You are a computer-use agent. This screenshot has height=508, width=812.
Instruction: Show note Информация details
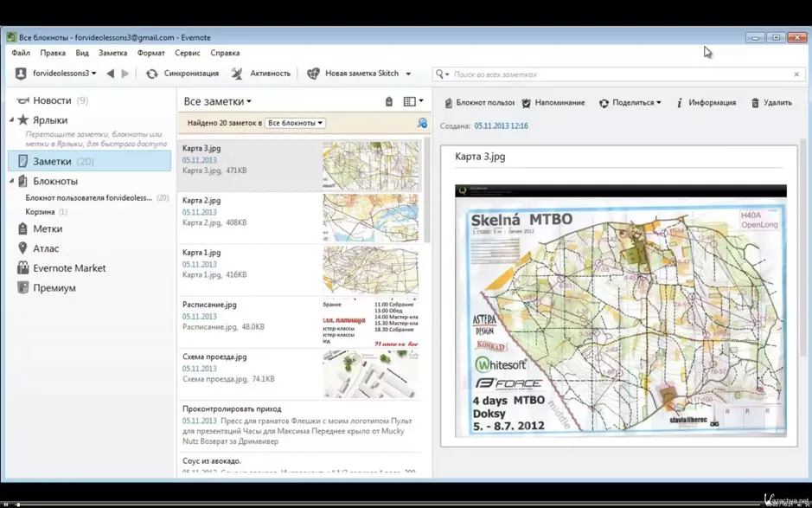[707, 103]
